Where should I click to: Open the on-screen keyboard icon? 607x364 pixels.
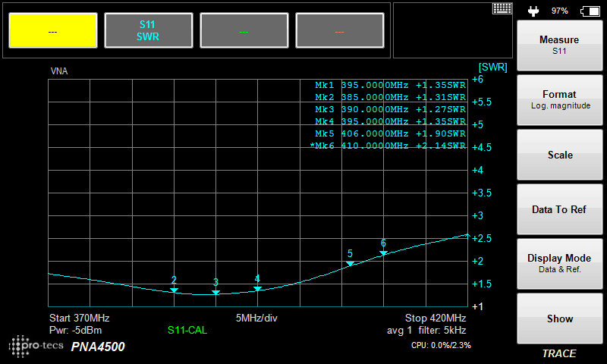coord(502,8)
